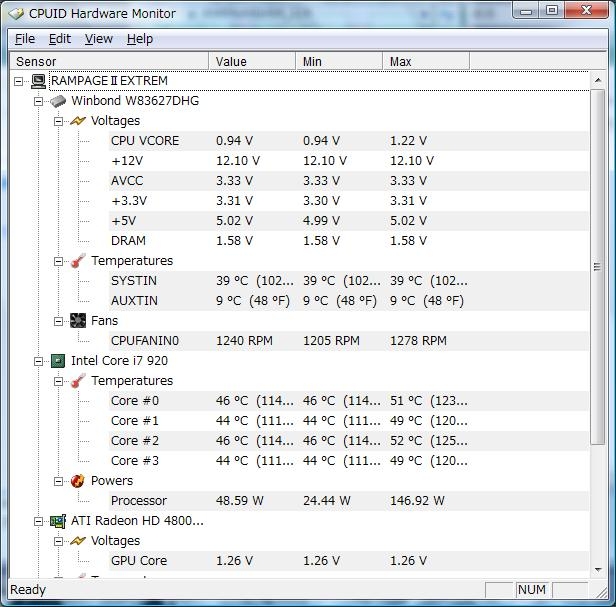Select the Processor power row
Image resolution: width=616 pixels, height=607 pixels.
coord(348,501)
